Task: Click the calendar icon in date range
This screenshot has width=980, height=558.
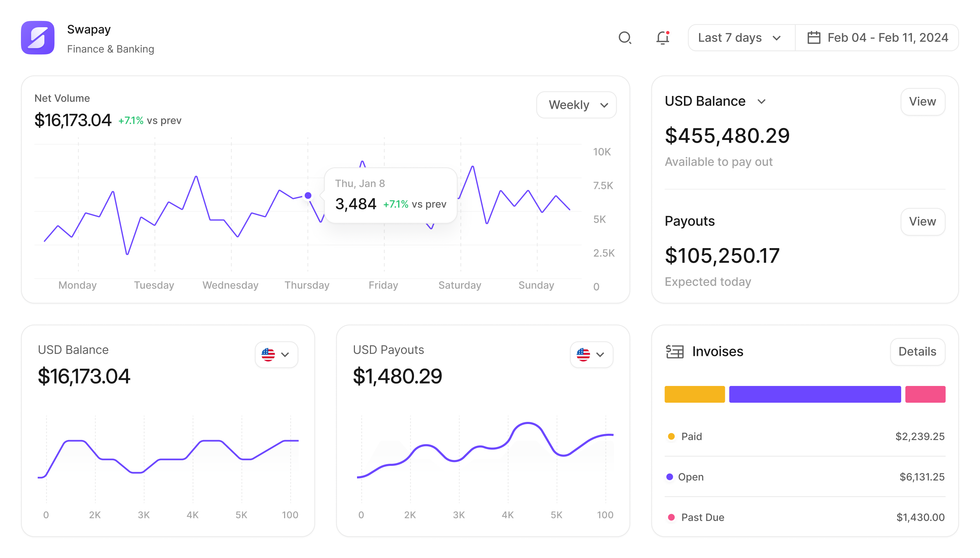Action: 814,38
